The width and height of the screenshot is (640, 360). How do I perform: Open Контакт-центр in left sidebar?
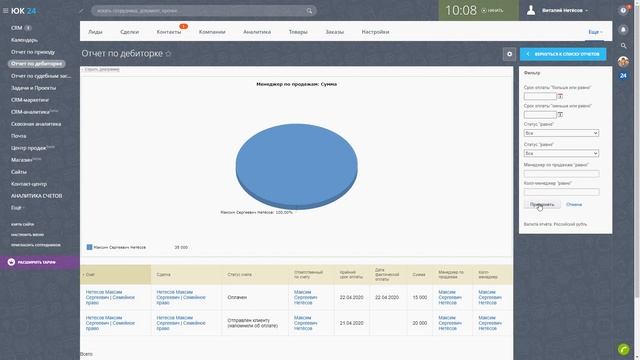click(x=29, y=184)
